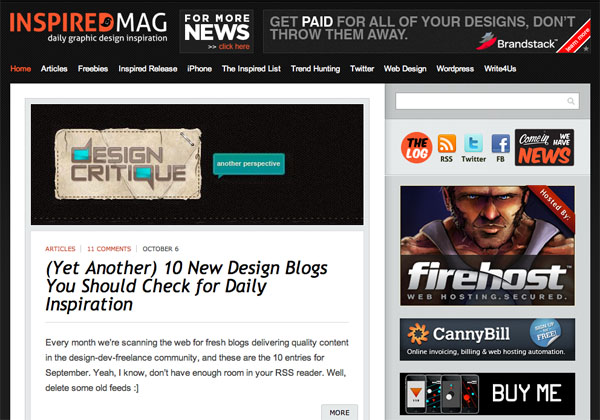Click the 'another perspective' speech bubble
The width and height of the screenshot is (600, 420).
coord(249,165)
